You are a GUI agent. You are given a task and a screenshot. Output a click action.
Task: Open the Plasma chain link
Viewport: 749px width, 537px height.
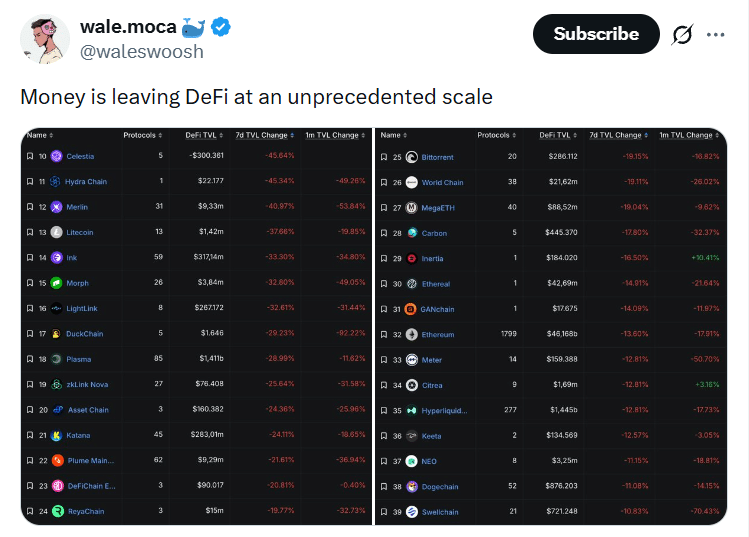(78, 359)
